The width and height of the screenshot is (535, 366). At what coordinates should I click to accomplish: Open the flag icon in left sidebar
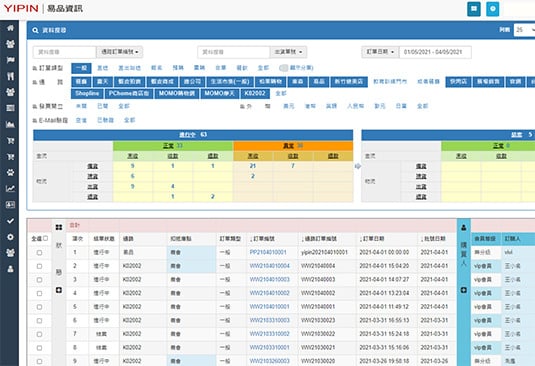(10, 60)
